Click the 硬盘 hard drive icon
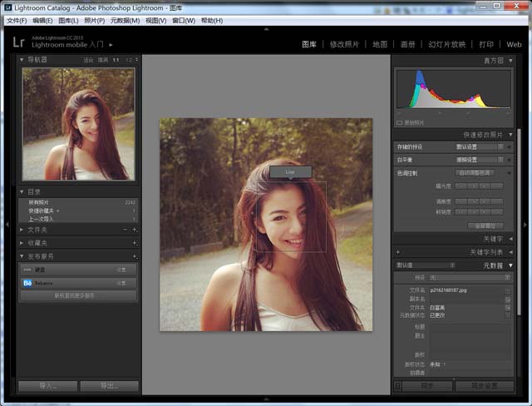The image size is (532, 406). tap(27, 270)
